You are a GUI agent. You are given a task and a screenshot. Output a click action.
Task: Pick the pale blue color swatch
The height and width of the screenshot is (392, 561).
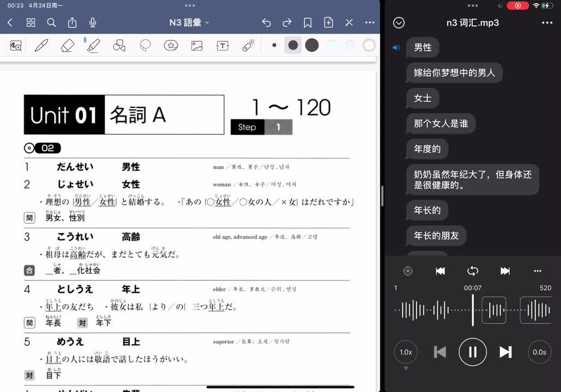(350, 45)
